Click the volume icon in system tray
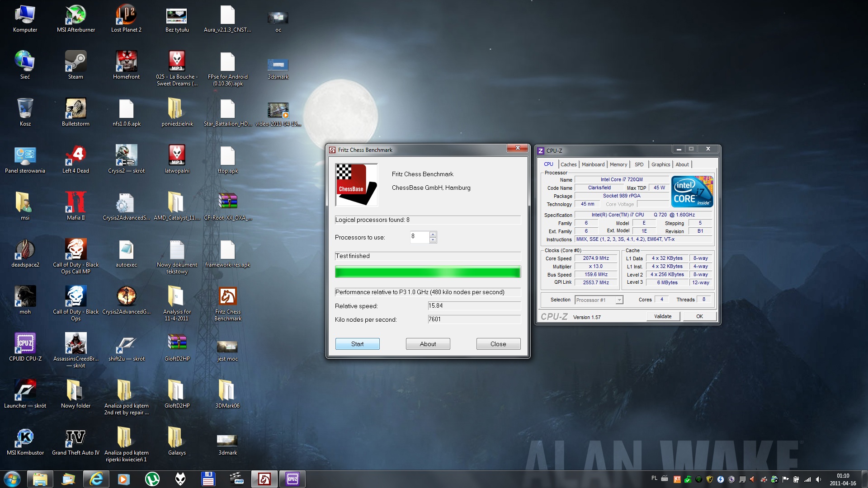 818,479
